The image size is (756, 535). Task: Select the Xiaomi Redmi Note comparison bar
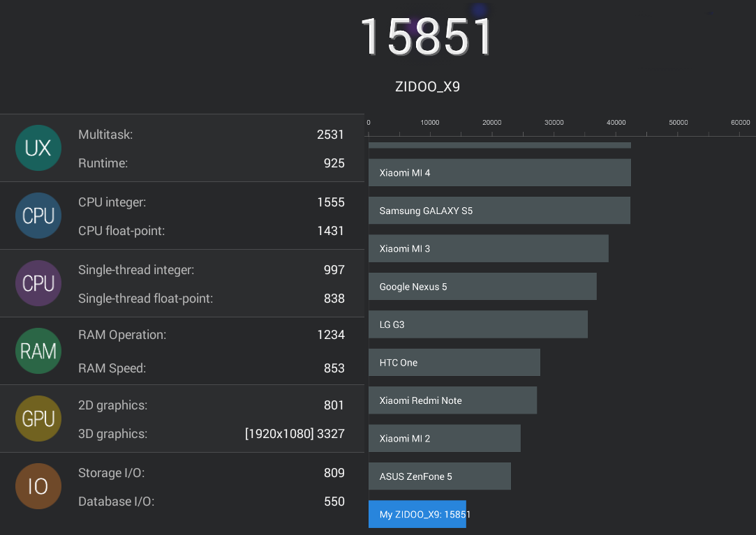(x=453, y=400)
